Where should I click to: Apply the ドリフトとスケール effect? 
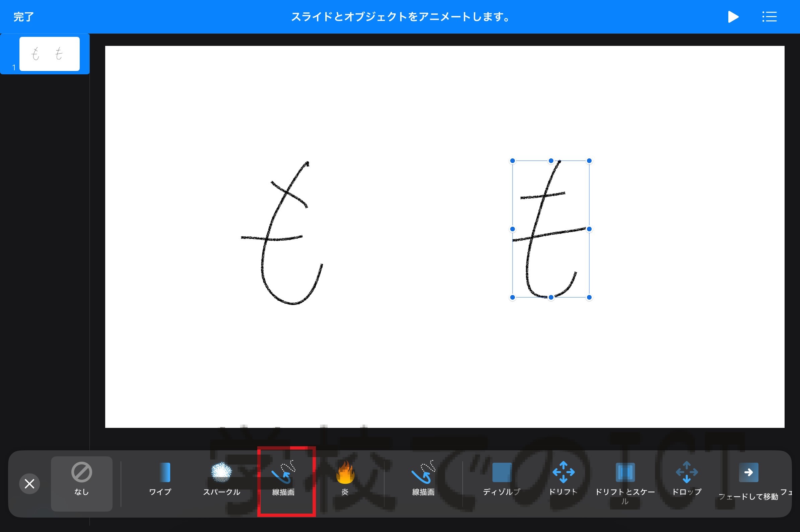click(x=625, y=483)
